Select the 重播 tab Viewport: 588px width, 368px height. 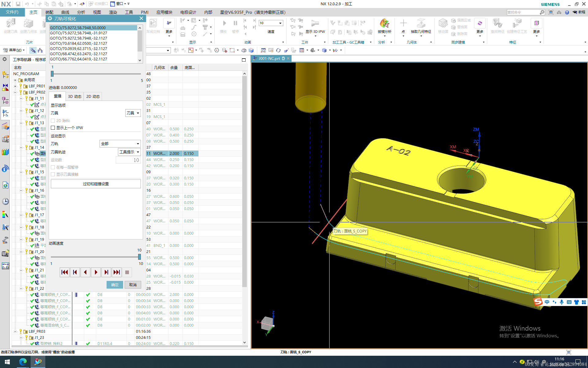point(58,96)
